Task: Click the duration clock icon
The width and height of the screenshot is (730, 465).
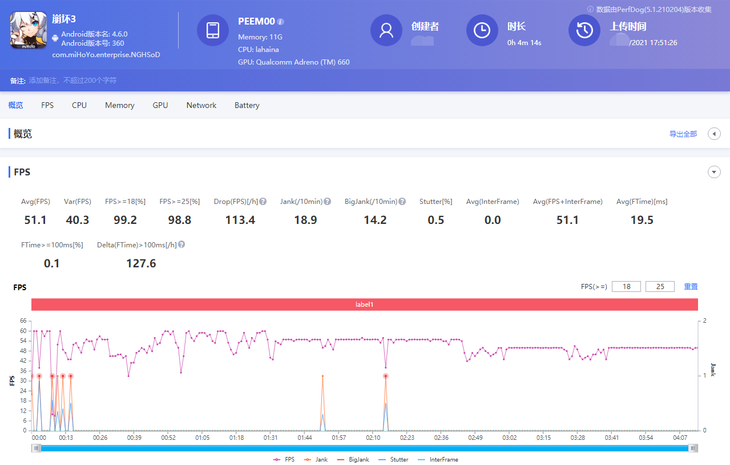Action: [482, 31]
